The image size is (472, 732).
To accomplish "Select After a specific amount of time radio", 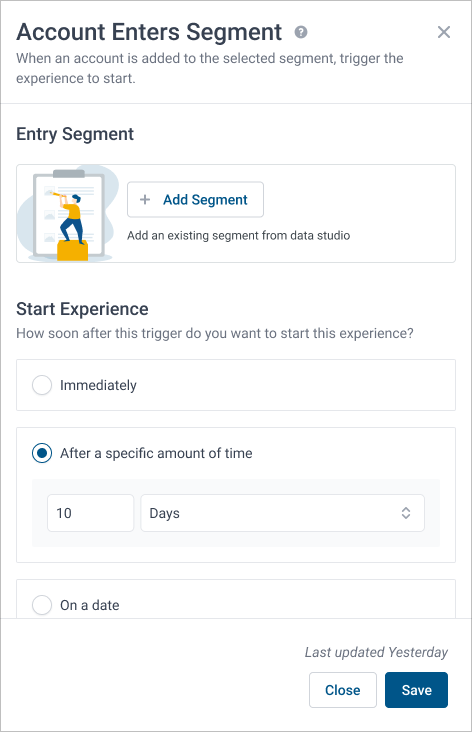I will click(x=42, y=453).
